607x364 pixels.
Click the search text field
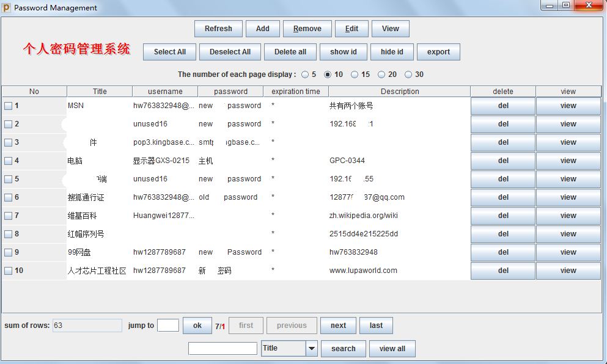[x=223, y=349]
